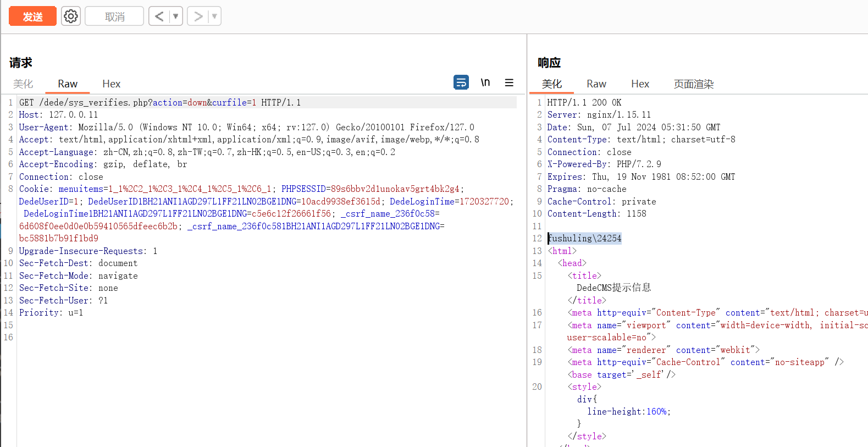Click the Accept-Language header line
Screen dimensions: 868x447
click(x=207, y=152)
